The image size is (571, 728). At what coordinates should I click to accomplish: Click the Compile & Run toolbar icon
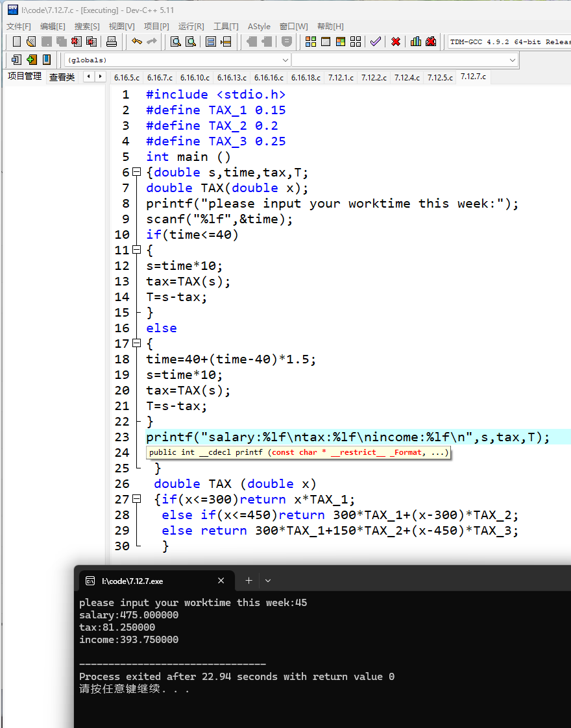(x=341, y=42)
